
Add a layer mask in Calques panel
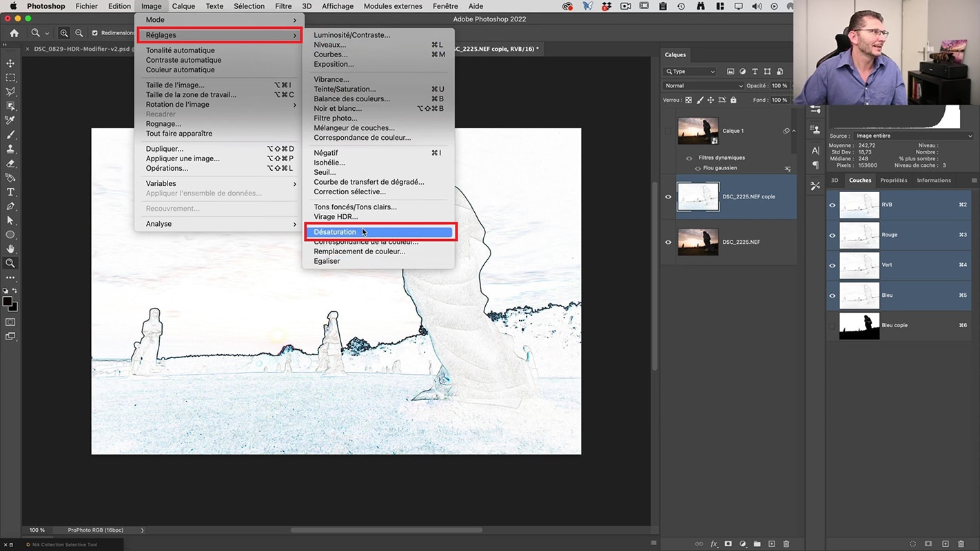[728, 544]
